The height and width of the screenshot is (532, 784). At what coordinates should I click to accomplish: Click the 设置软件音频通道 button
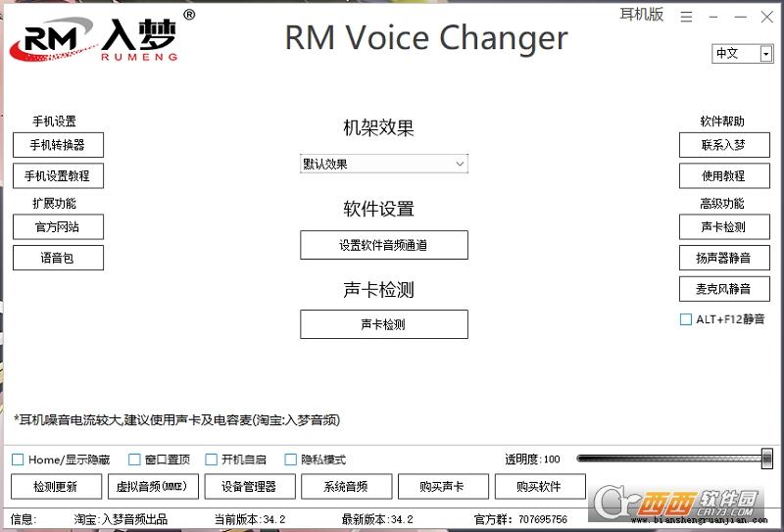pos(383,246)
